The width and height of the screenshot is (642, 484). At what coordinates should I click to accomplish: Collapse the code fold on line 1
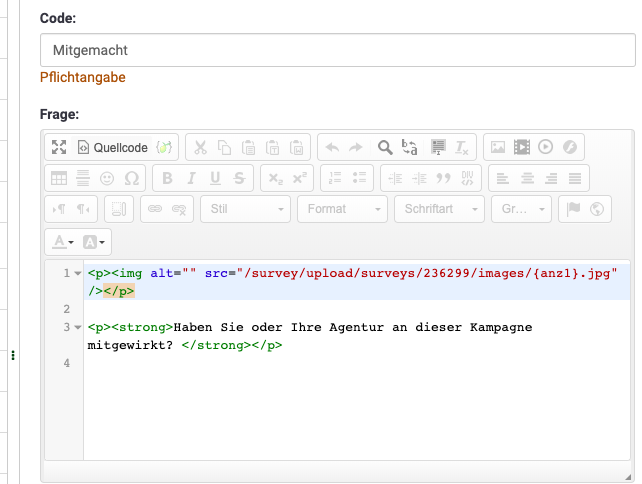point(78,273)
